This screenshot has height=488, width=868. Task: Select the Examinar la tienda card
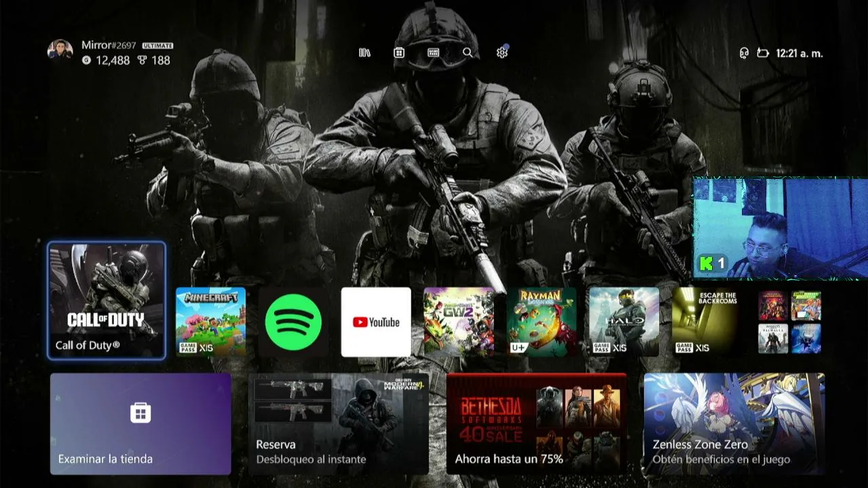pyautogui.click(x=140, y=424)
